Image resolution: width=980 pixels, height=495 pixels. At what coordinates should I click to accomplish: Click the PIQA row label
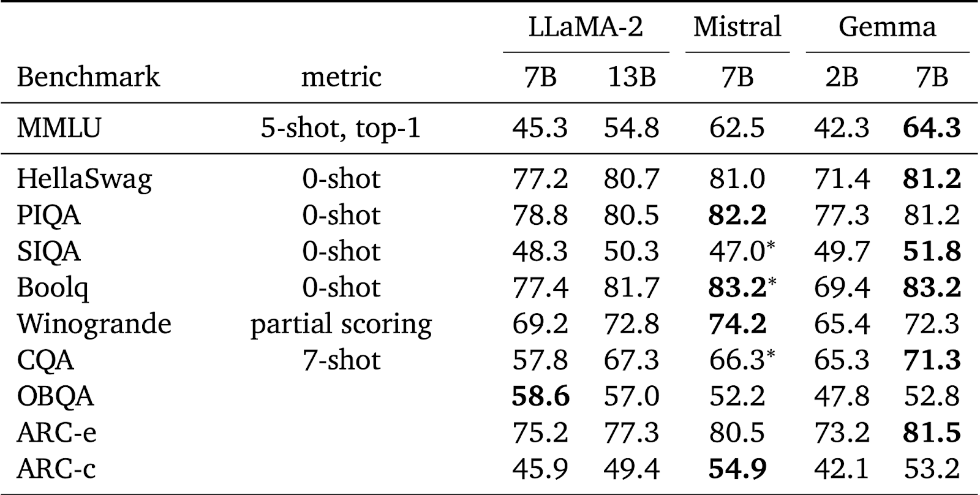(49, 215)
